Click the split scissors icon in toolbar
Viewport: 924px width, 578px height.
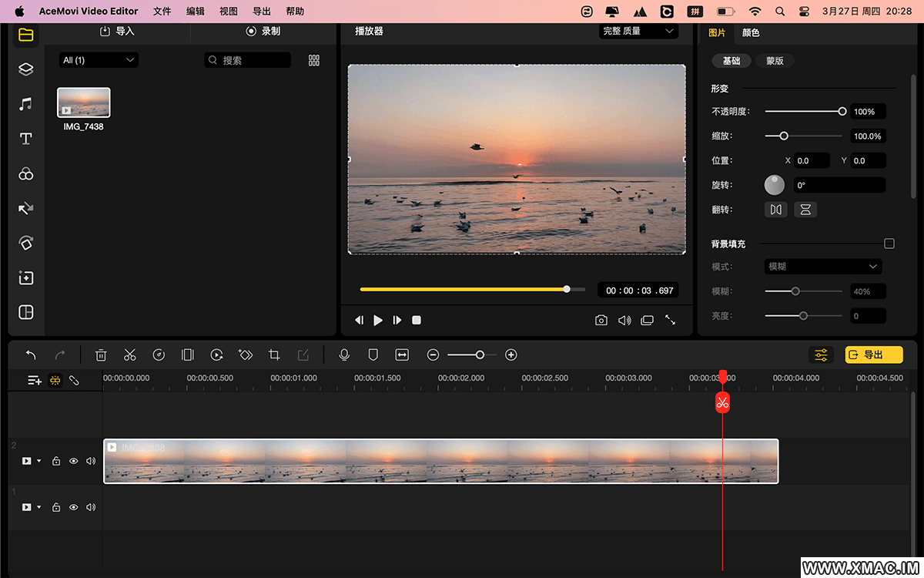pyautogui.click(x=129, y=355)
